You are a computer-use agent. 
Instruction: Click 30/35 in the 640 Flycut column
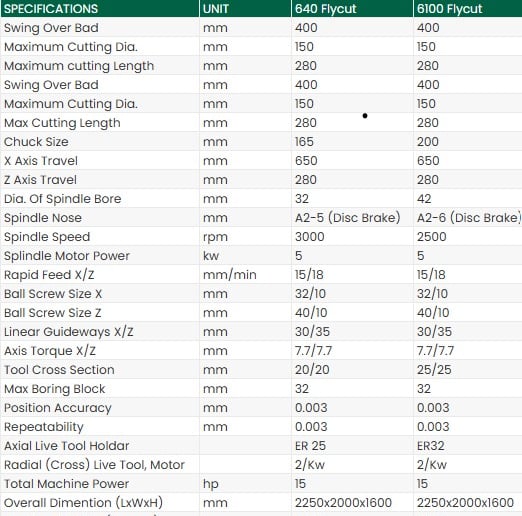pos(312,332)
